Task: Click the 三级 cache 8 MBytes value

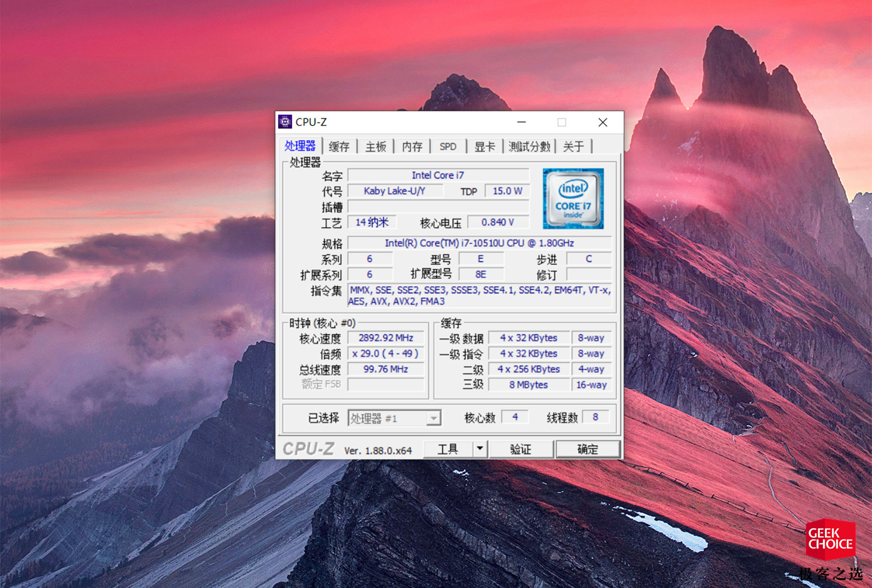Action: tap(529, 385)
